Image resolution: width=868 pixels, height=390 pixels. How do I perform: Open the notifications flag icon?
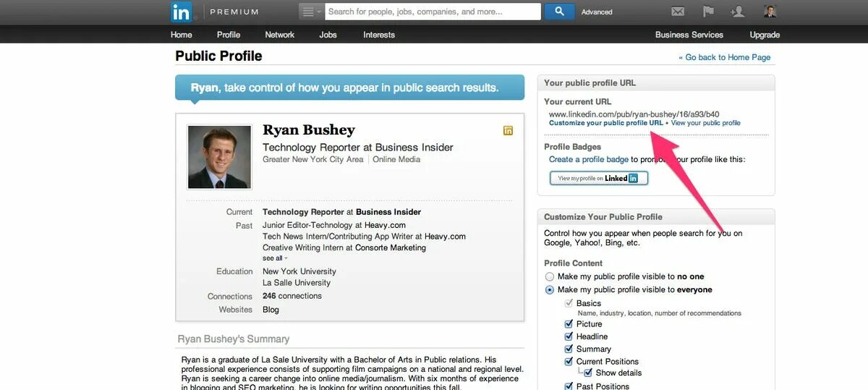pyautogui.click(x=708, y=12)
